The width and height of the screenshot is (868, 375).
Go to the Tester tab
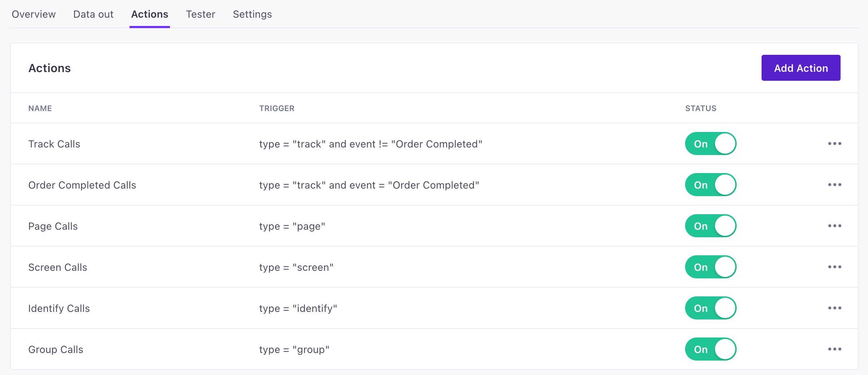pyautogui.click(x=200, y=14)
